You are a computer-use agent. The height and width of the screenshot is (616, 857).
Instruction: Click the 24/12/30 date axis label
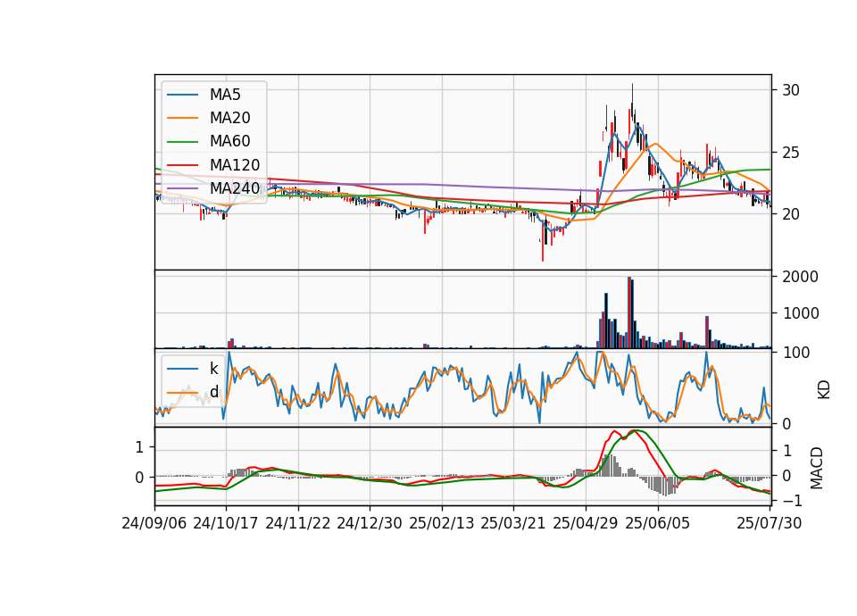[370, 523]
